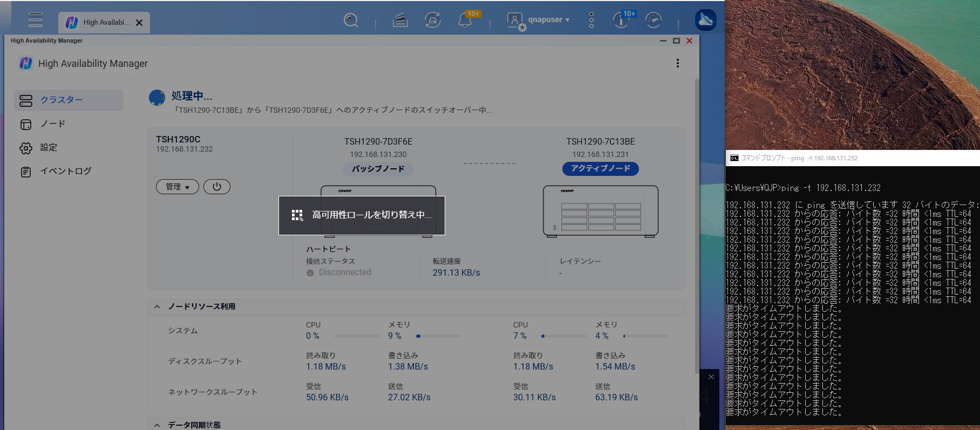This screenshot has width=980, height=430.
Task: Open the dashboard gauge icon
Action: pos(654,20)
